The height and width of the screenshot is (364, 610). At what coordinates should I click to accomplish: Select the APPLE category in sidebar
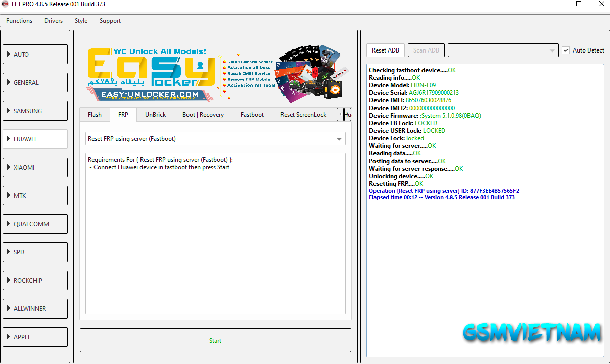pos(35,337)
